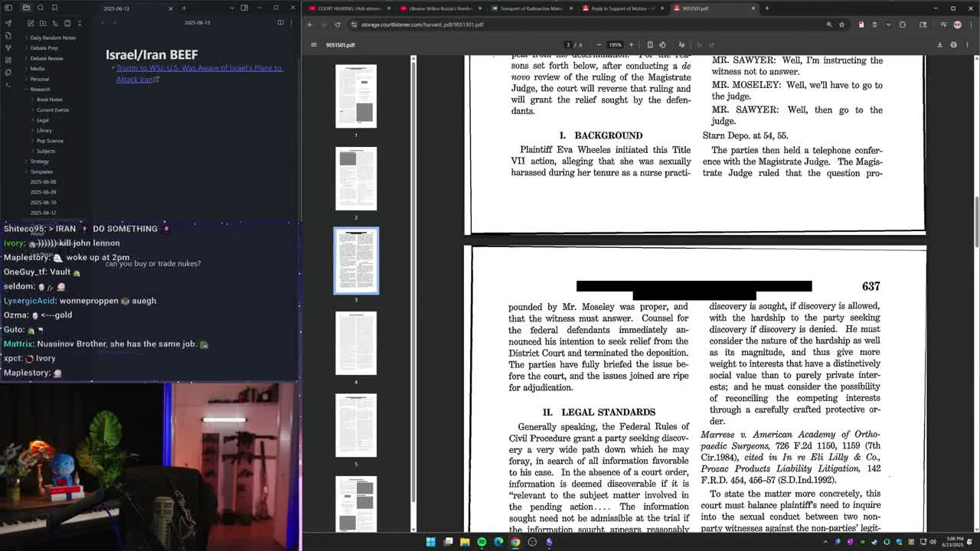Open File Explorer from the taskbar
The height and width of the screenshot is (551, 980).
(x=465, y=542)
